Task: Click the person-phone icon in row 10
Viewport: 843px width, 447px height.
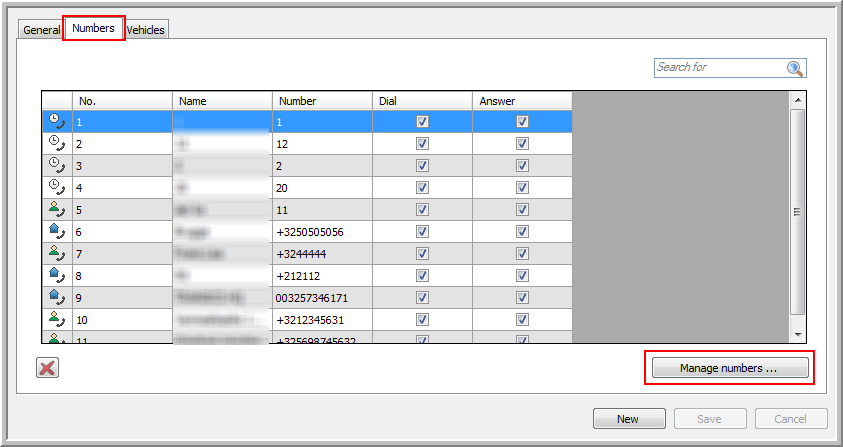Action: pos(56,319)
